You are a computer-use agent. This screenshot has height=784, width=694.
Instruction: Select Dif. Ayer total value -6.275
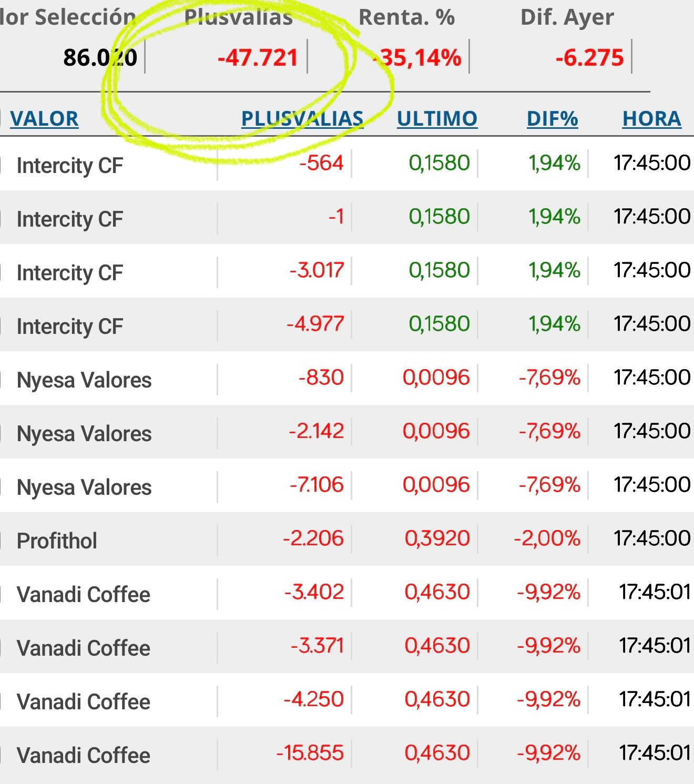tap(589, 57)
